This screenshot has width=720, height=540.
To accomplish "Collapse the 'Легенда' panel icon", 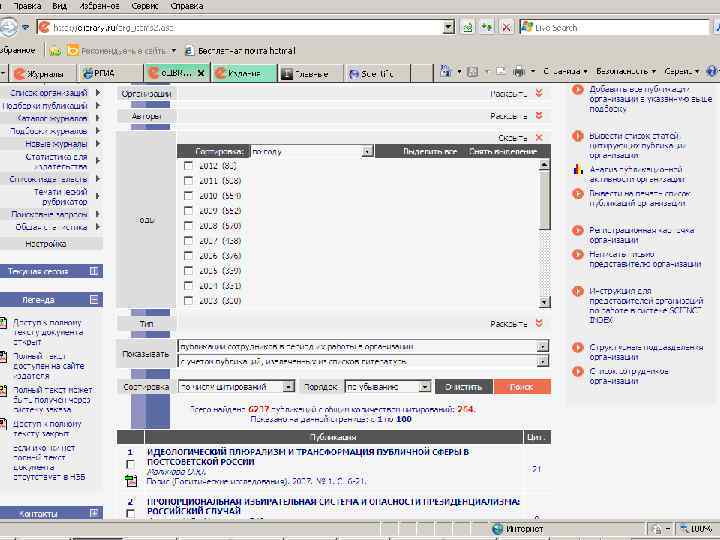I will point(94,299).
